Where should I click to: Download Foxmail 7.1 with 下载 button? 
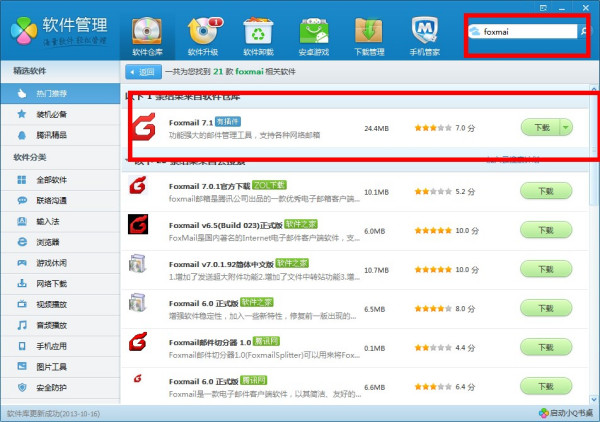(541, 127)
